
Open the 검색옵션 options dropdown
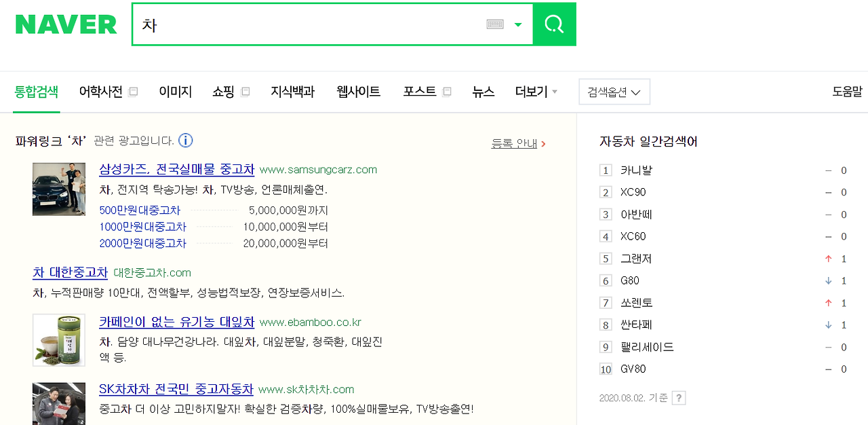point(614,91)
